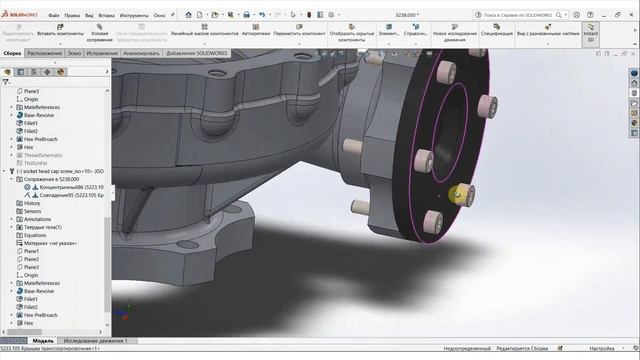This screenshot has width=640, height=360.
Task: Click Условия сопряжения mate icon
Action: pyautogui.click(x=100, y=27)
